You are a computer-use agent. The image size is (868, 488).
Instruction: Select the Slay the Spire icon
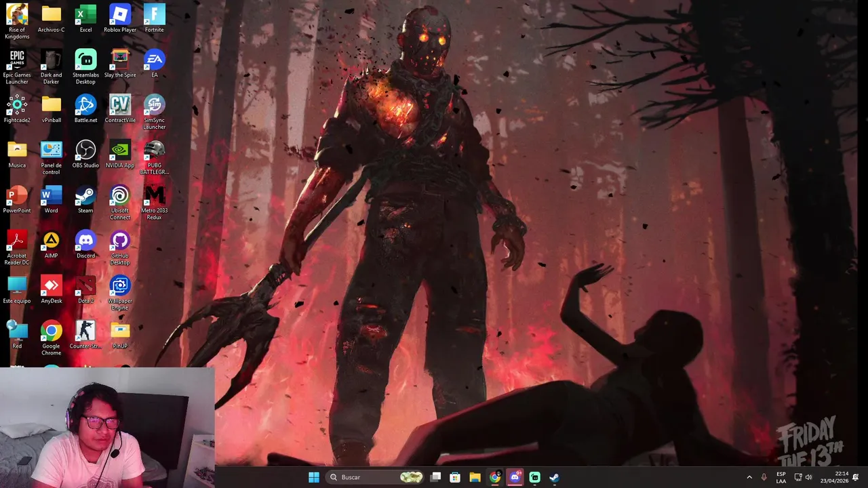tap(120, 64)
